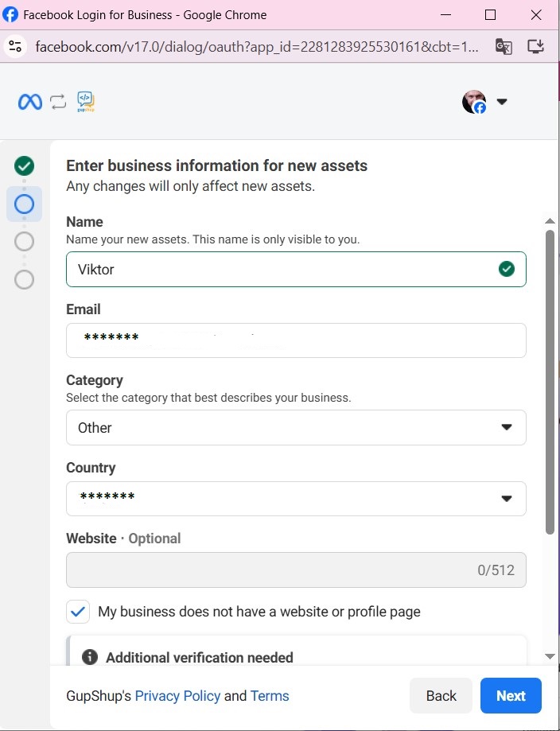Screen dimensions: 560x731
Task: Click the Next button
Action: click(x=511, y=696)
